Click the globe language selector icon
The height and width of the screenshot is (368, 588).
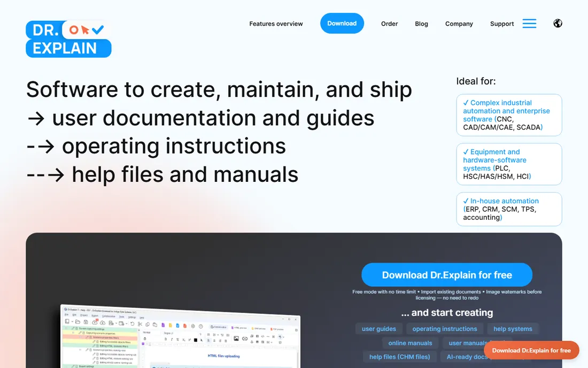[x=558, y=23]
